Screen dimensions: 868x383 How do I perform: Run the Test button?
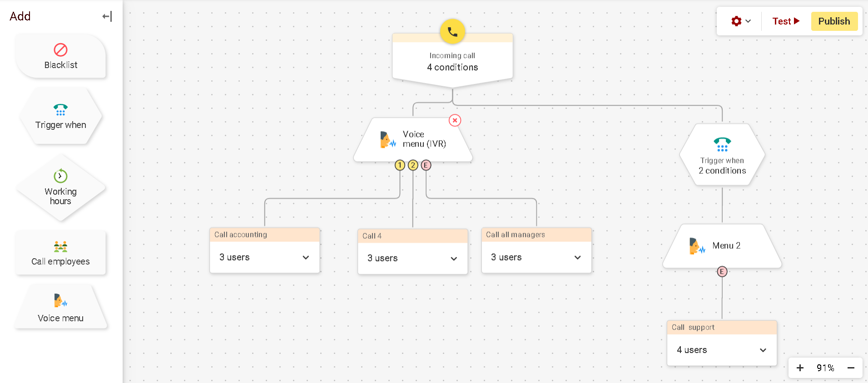786,21
